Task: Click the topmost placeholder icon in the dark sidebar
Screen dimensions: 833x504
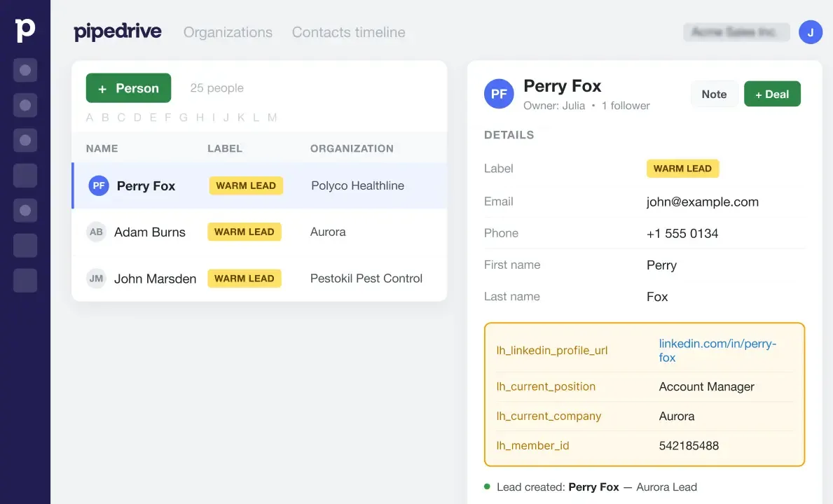Action: coord(25,70)
